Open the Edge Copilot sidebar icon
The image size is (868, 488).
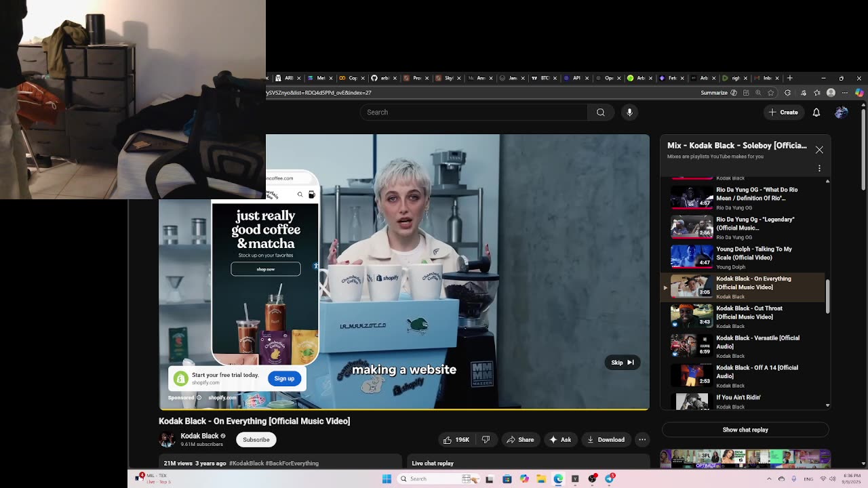[859, 93]
